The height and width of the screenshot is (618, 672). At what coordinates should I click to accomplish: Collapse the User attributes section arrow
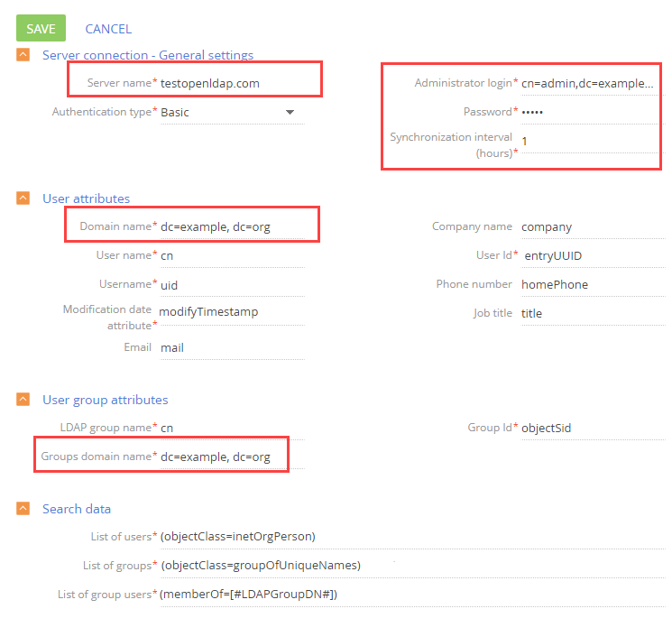pos(23,198)
